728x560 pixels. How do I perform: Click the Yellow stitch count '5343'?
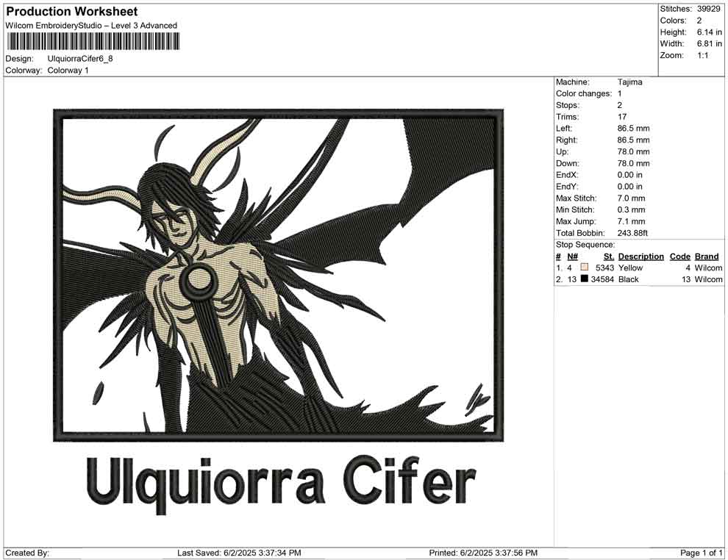(x=605, y=268)
